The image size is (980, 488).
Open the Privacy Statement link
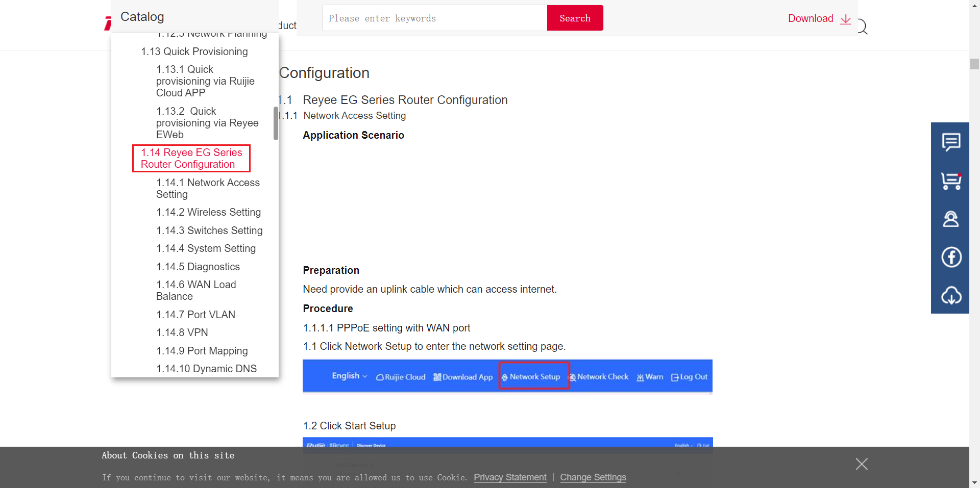pos(510,477)
